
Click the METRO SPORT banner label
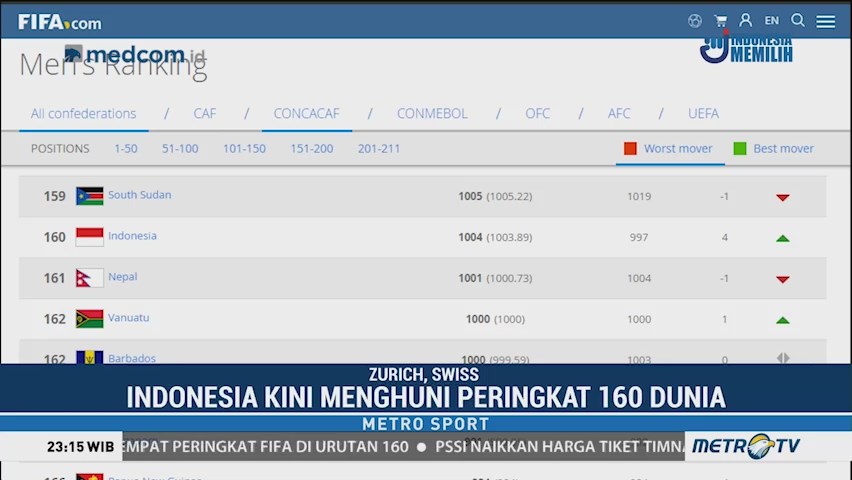(x=425, y=424)
